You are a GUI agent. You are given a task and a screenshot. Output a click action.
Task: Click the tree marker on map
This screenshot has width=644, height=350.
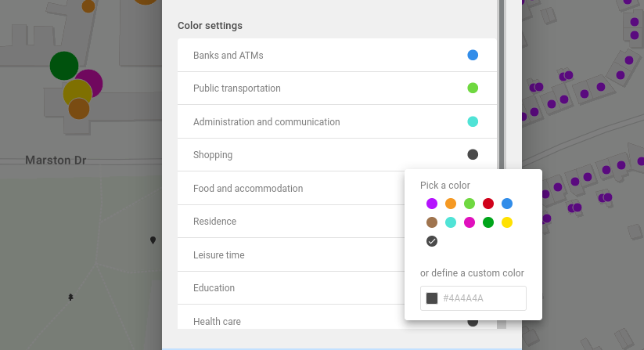click(70, 297)
